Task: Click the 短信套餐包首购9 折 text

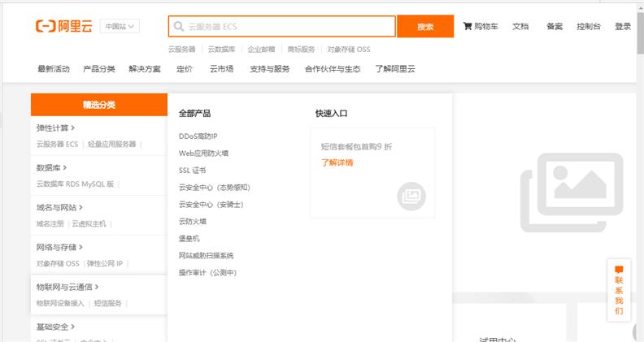Action: [x=356, y=146]
